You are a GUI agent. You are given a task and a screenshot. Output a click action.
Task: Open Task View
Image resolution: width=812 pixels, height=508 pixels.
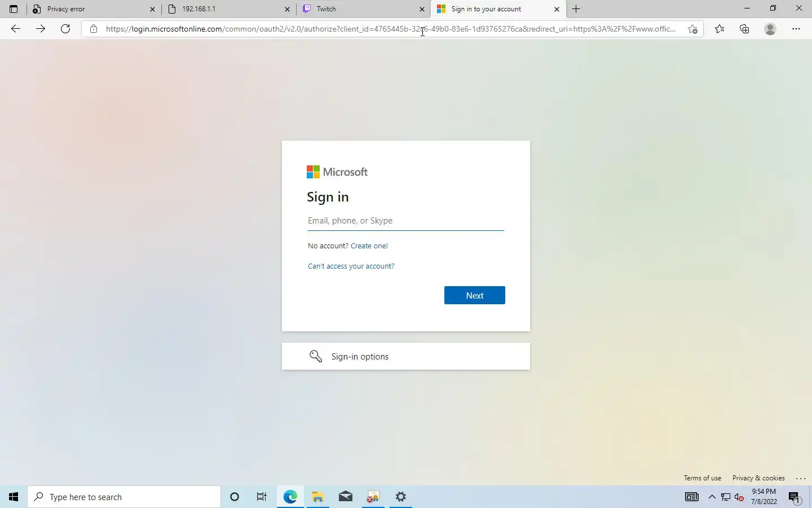[262, 497]
